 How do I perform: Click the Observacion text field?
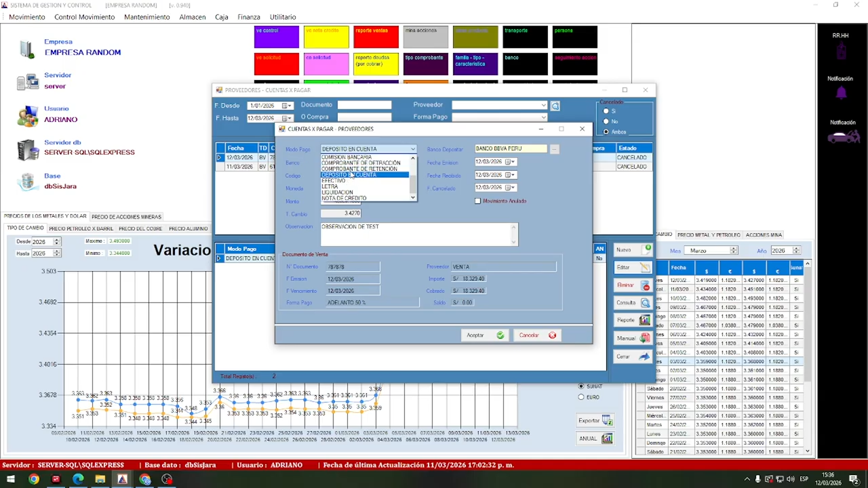pyautogui.click(x=419, y=234)
